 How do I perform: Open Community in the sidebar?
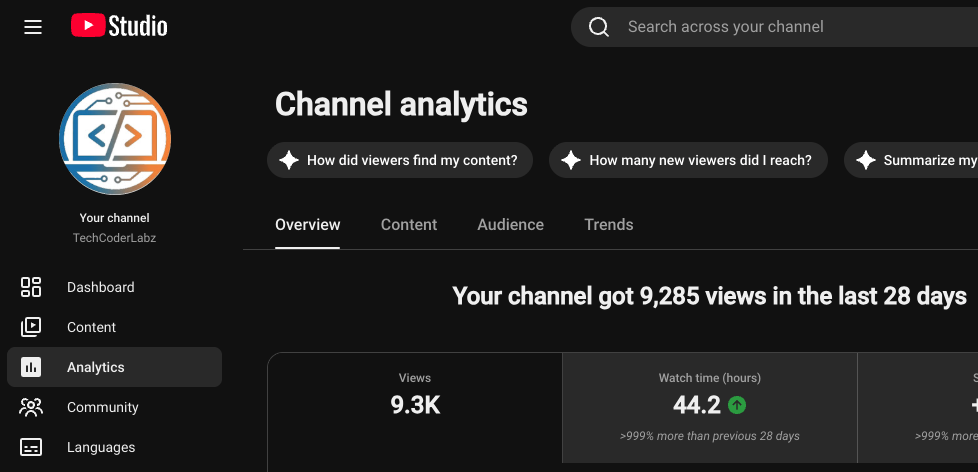[114, 407]
